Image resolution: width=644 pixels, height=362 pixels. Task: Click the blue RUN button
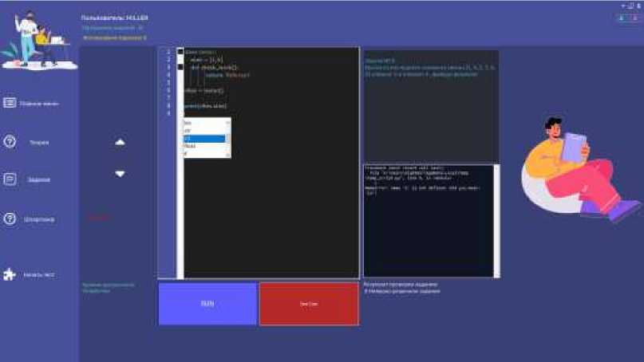click(207, 304)
